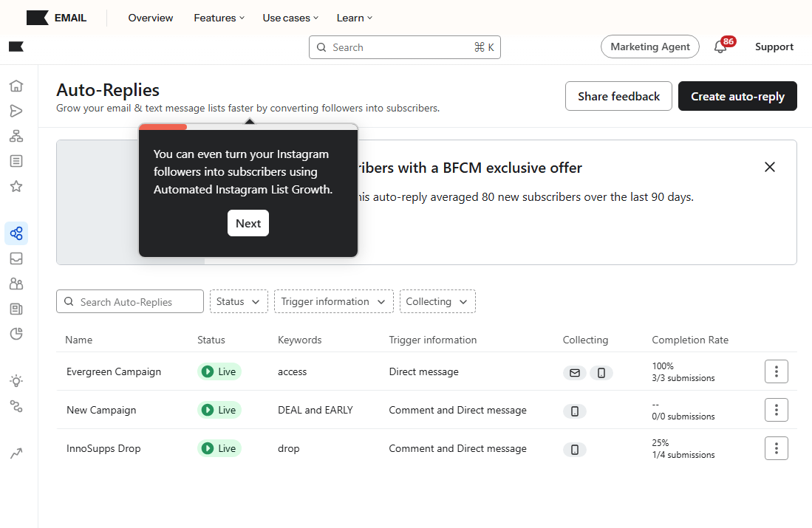Open the audience people icon in sidebar
Viewport: 812px width, 528px height.
pyautogui.click(x=16, y=284)
